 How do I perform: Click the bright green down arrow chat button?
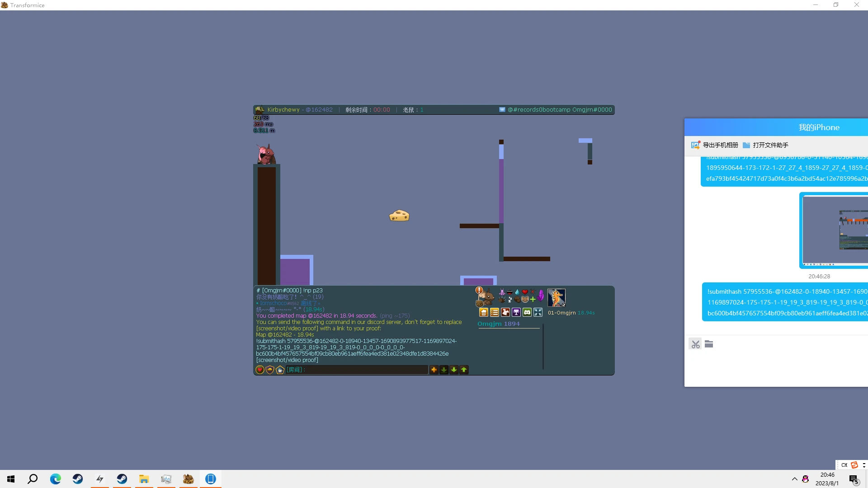454,370
